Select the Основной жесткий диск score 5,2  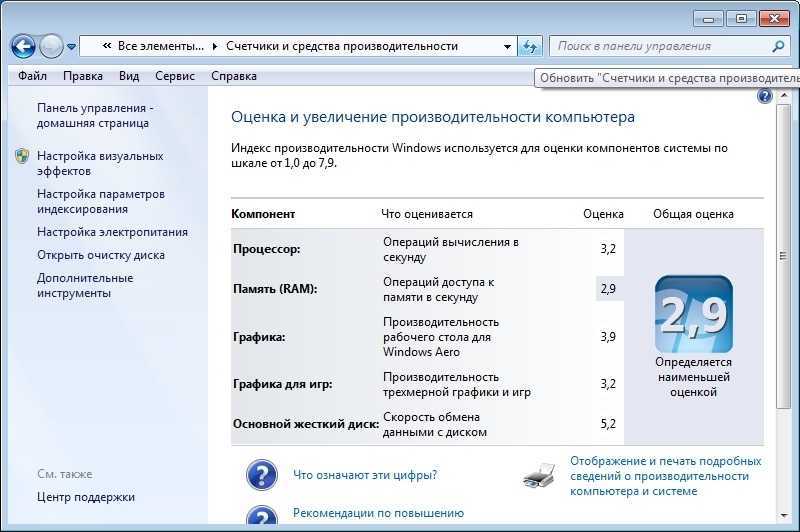coord(608,424)
